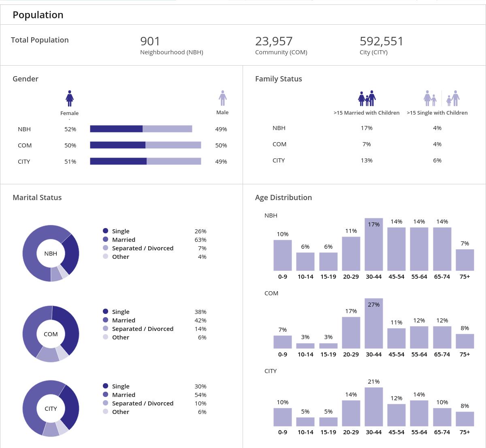This screenshot has width=486, height=448.
Task: Click the COM 10-14 age bar
Action: tap(305, 346)
